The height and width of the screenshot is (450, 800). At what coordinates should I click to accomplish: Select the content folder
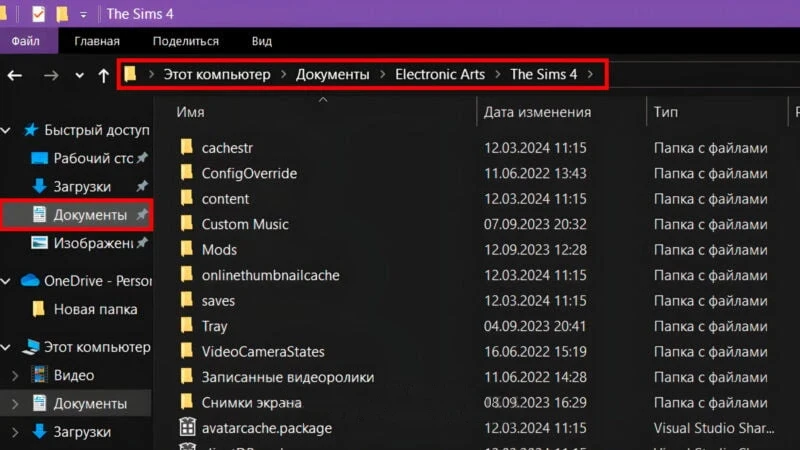pyautogui.click(x=225, y=199)
